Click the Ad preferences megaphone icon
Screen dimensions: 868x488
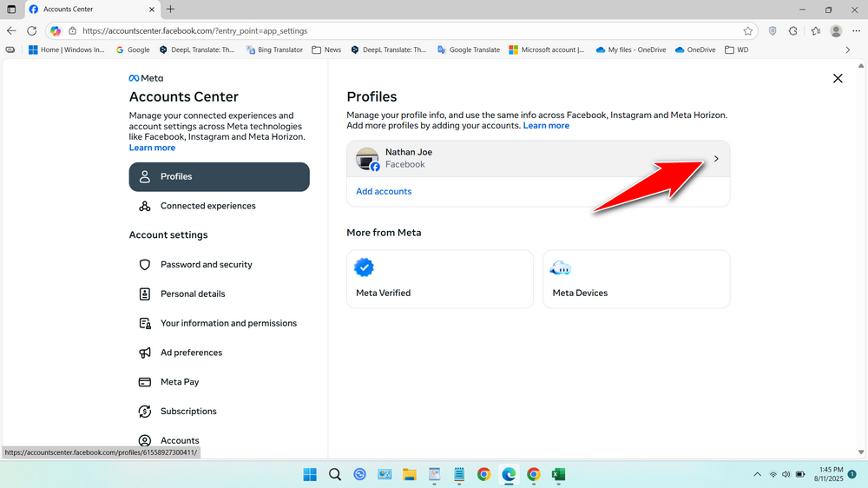144,353
